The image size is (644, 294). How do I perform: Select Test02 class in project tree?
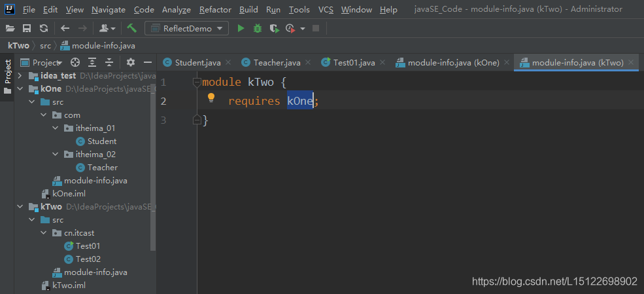(88, 259)
